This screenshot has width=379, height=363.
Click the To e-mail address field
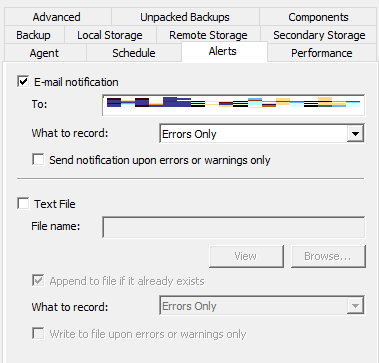coord(233,105)
